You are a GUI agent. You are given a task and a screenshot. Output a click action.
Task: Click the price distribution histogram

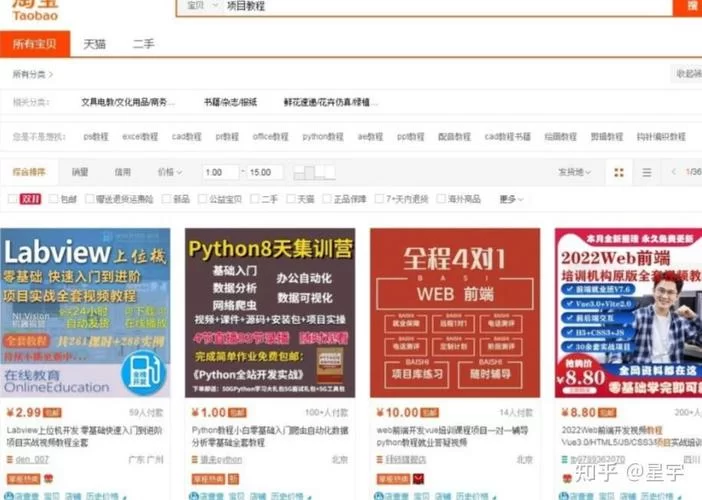coord(314,172)
